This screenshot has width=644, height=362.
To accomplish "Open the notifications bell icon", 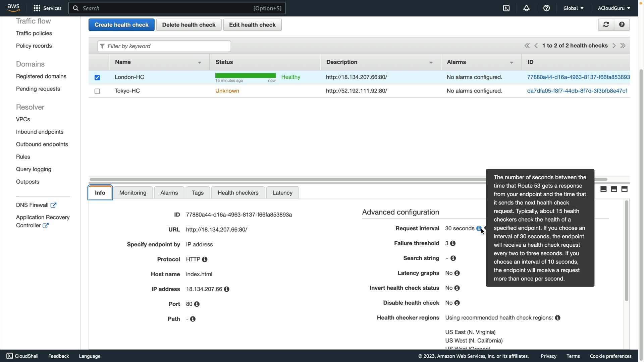I will [526, 8].
